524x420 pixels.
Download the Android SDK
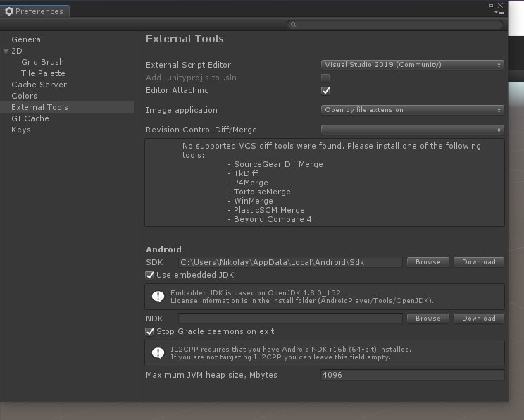pos(479,262)
